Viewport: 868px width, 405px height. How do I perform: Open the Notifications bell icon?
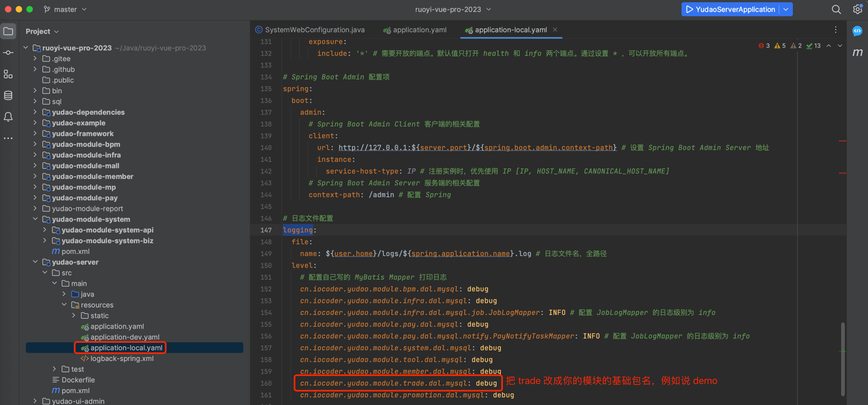[9, 117]
